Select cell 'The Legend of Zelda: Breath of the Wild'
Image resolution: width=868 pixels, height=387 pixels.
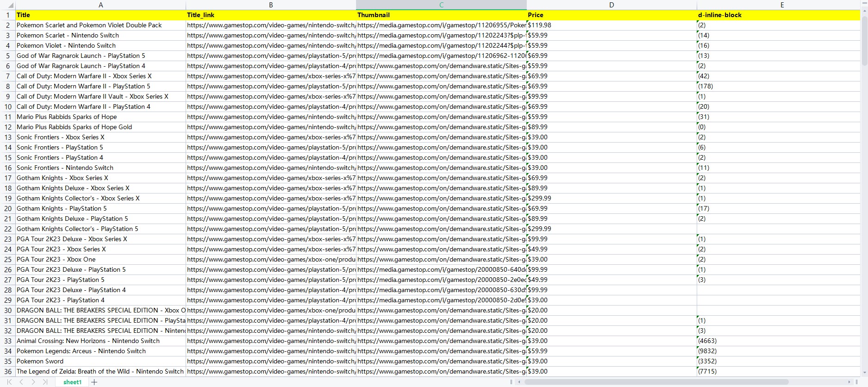[x=101, y=371]
